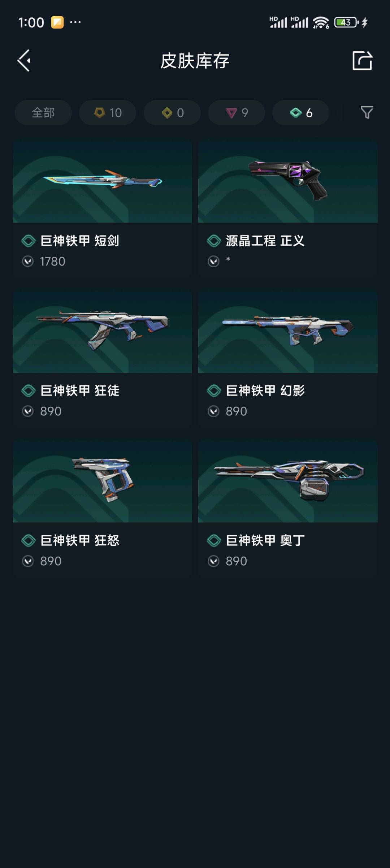Open the 巨神铁甲 幻影 rifle image
Screen dimensions: 390x868
tap(288, 331)
